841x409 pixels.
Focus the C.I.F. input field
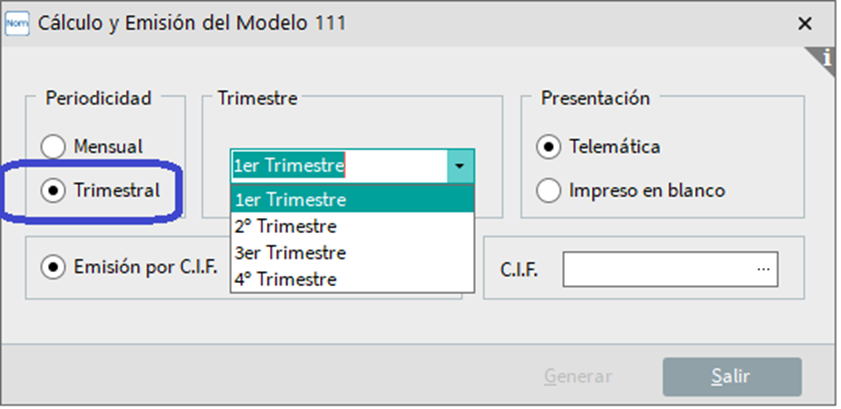pos(658,269)
